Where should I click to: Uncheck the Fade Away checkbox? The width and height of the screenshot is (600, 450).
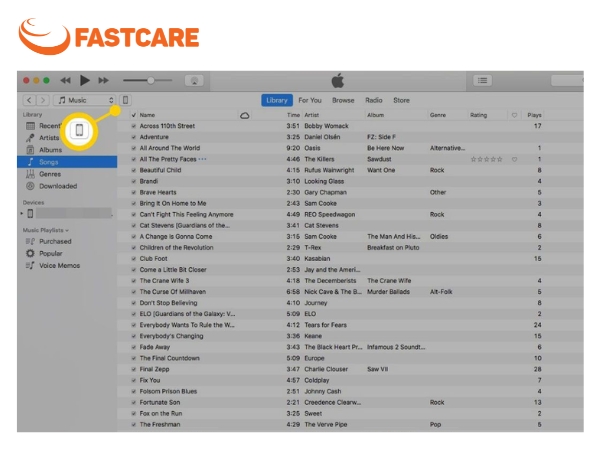coord(134,347)
